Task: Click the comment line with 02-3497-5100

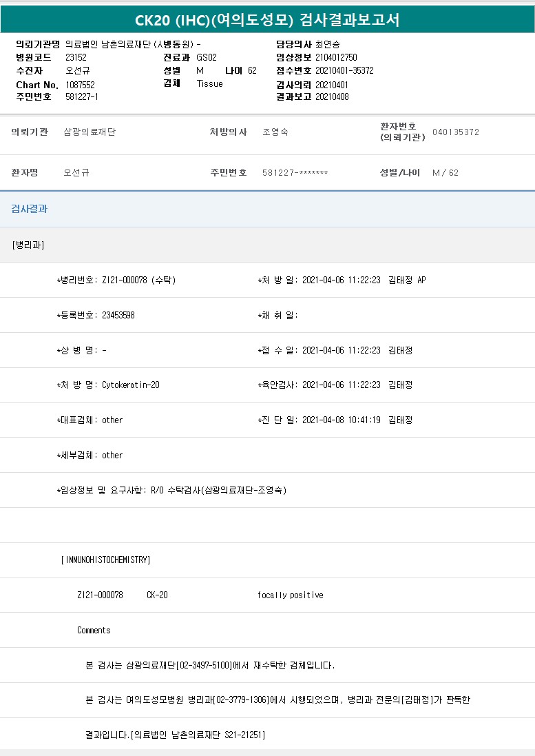Action: 210,665
